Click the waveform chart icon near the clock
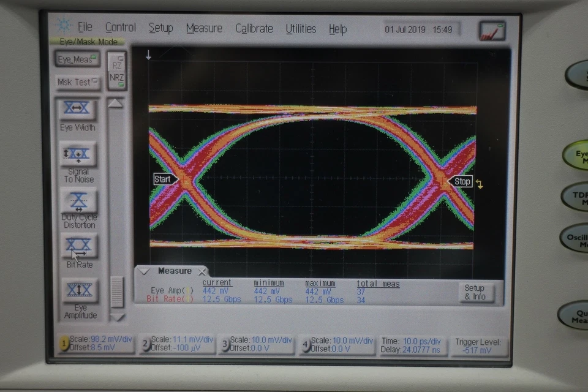 click(x=491, y=29)
